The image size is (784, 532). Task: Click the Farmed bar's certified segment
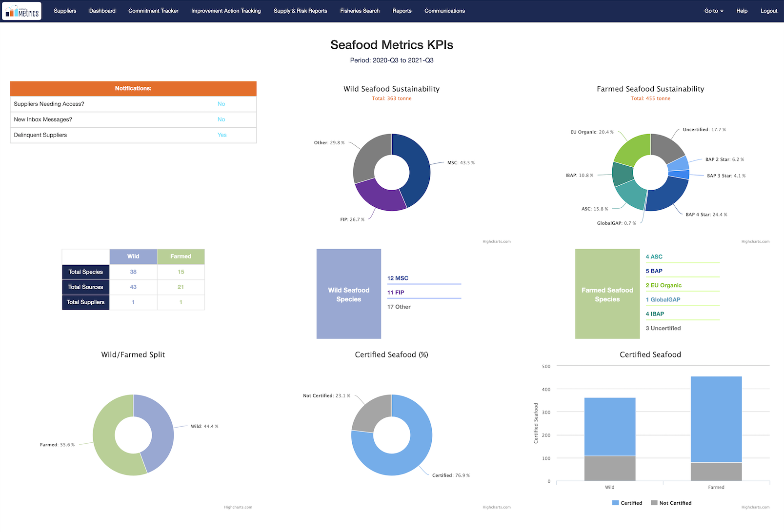click(x=716, y=419)
